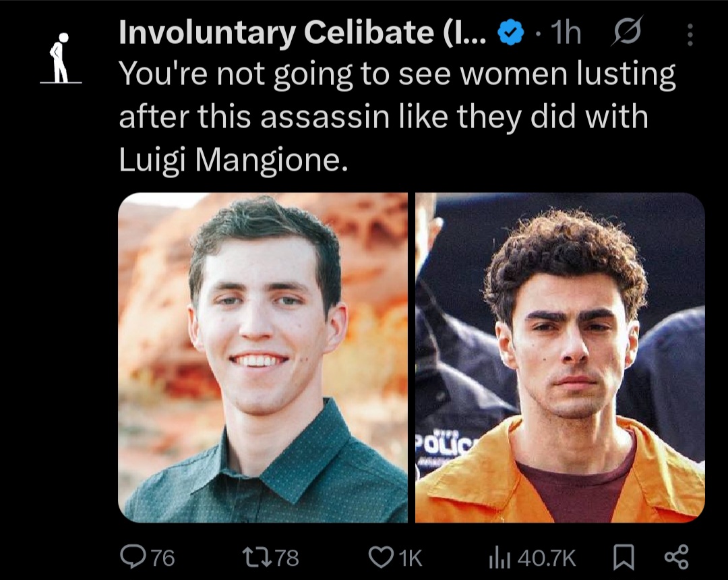728x580 pixels.
Task: Click the final tweet line ending "Mangione."
Action: [x=233, y=162]
